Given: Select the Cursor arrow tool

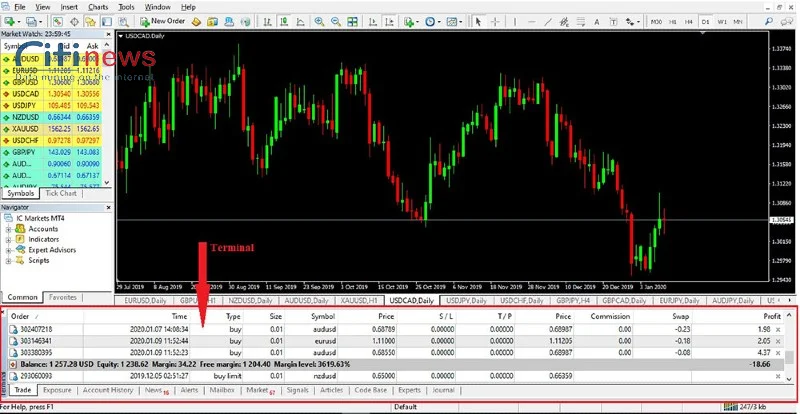Looking at the screenshot, I should tap(478, 21).
